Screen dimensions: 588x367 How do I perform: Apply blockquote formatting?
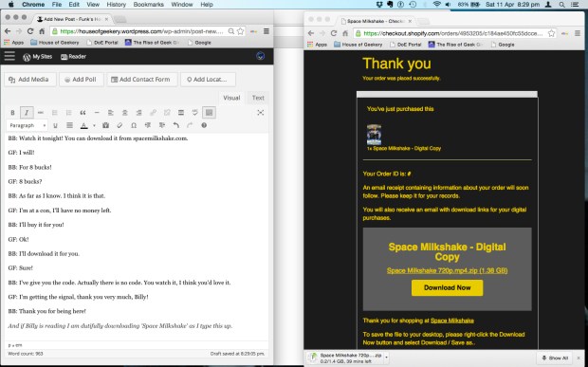click(x=83, y=113)
